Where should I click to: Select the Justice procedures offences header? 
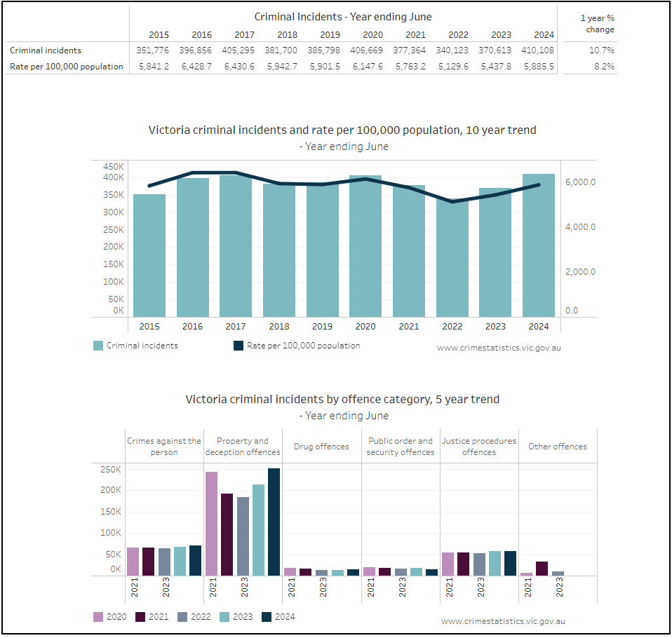click(x=479, y=447)
